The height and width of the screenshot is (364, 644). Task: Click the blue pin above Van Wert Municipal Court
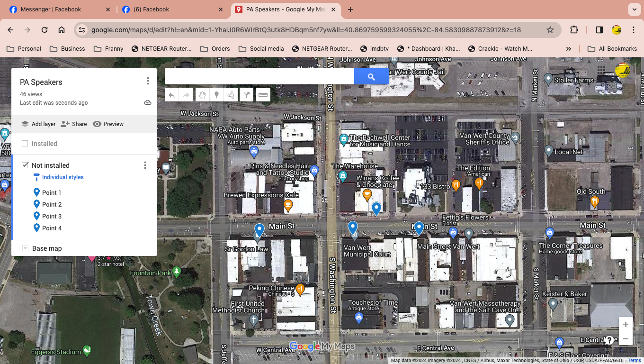point(353,228)
